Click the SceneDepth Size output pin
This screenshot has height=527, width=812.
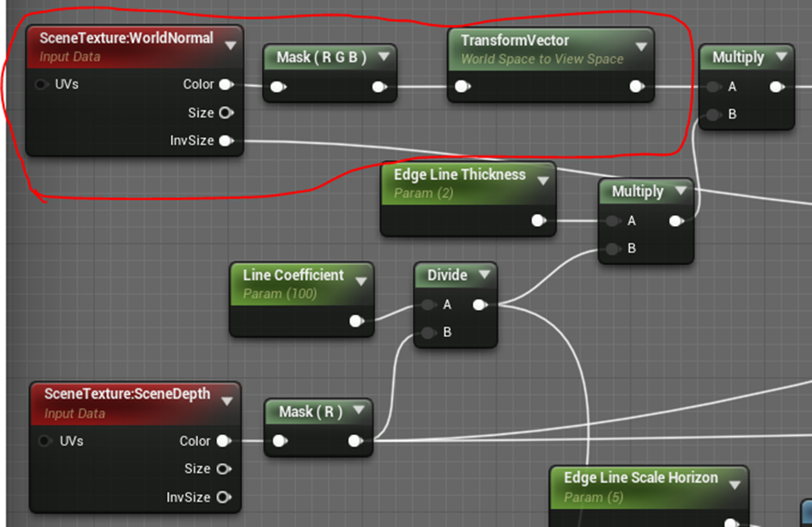[223, 468]
